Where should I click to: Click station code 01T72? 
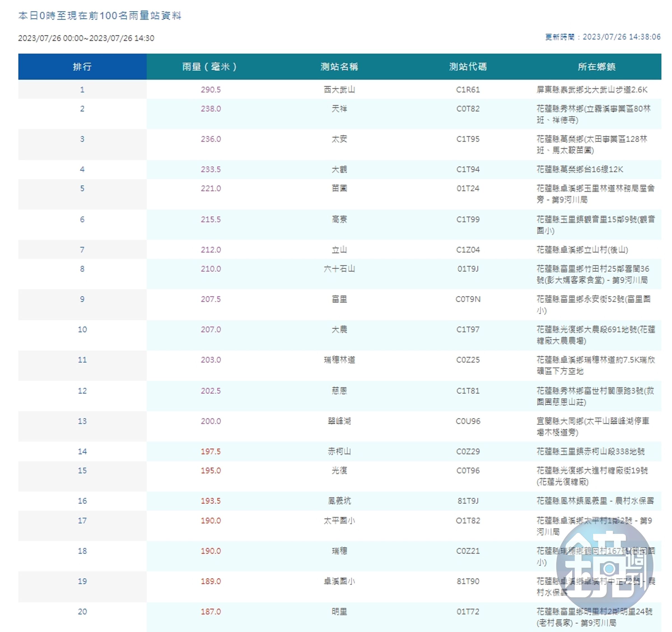tap(468, 612)
